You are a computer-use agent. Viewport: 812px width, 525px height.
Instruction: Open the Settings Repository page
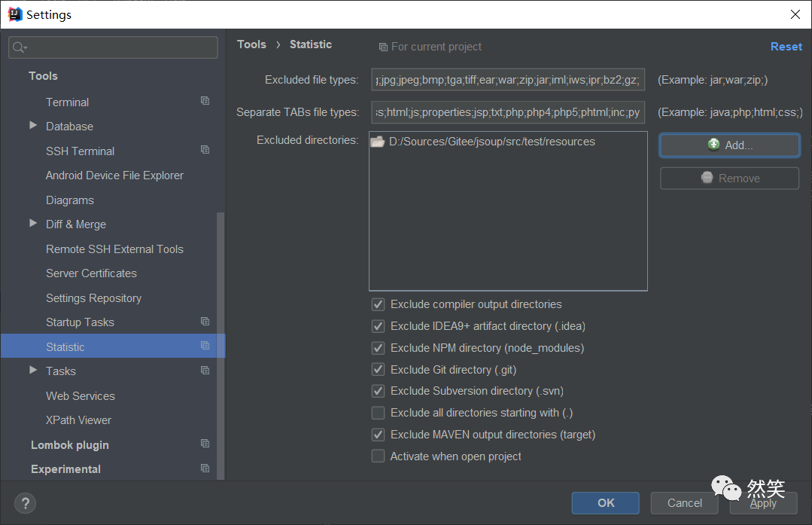click(x=94, y=298)
